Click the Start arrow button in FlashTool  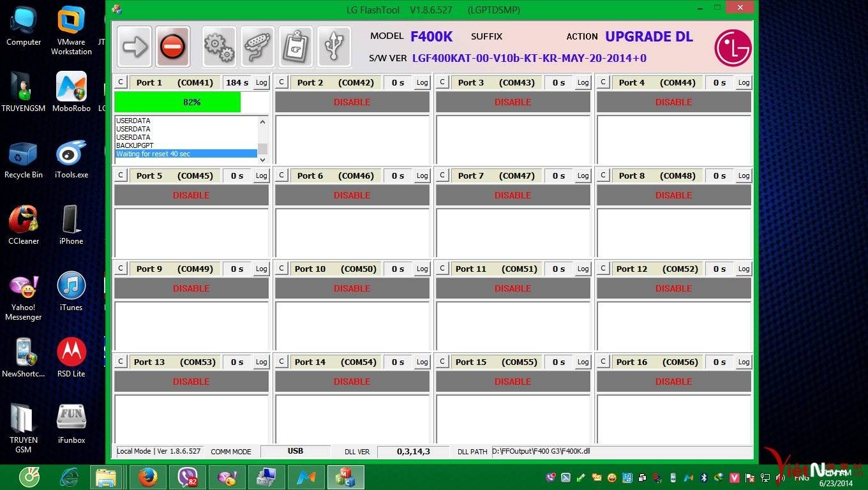[135, 47]
